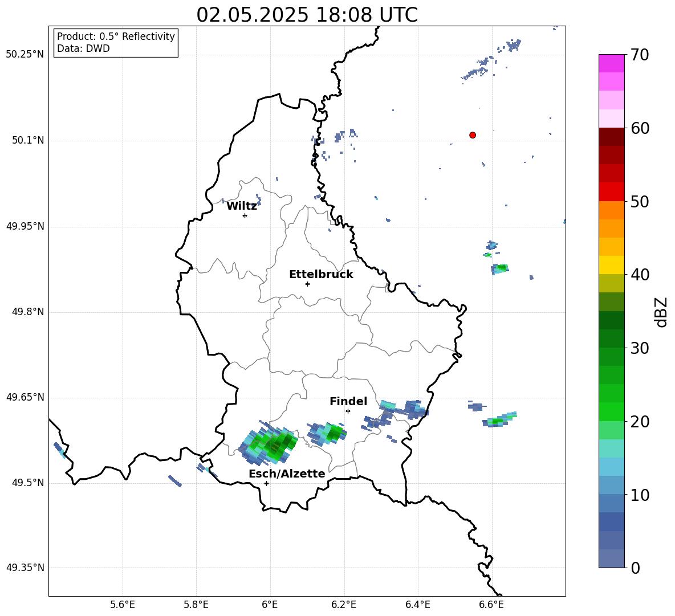The image size is (675, 616).
Task: Click the cross marker under Ettelbruck
Action: pyautogui.click(x=307, y=284)
